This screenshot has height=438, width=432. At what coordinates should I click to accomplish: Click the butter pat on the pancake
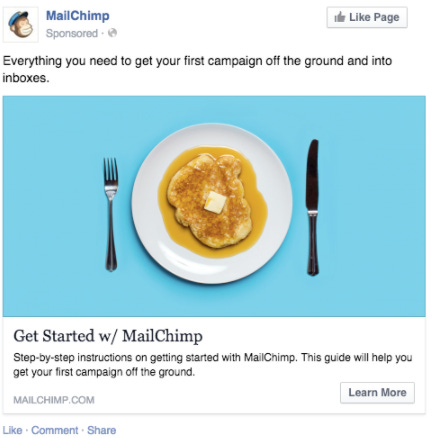pos(215,202)
